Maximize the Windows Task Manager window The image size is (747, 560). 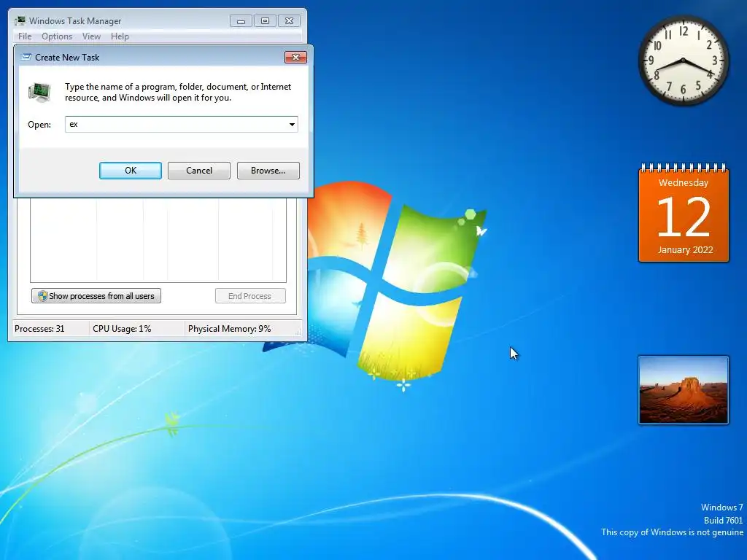point(265,21)
